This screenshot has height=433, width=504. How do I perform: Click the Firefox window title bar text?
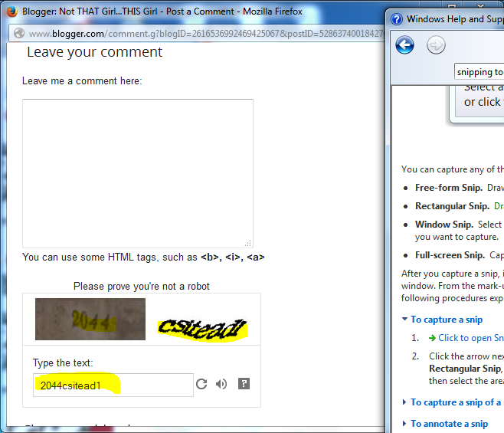click(161, 11)
